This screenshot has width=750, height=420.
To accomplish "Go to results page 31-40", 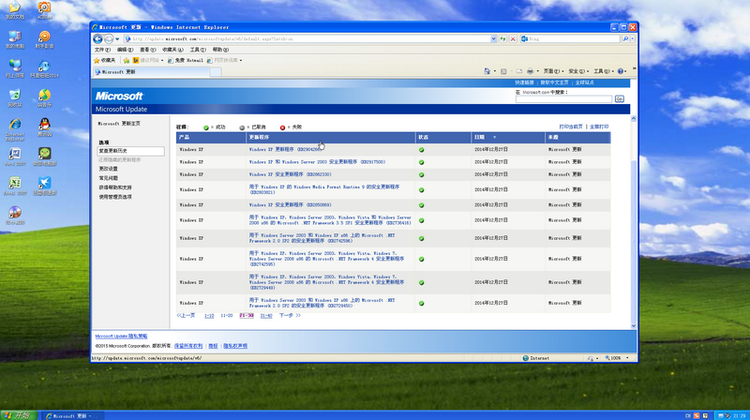I will 266,316.
